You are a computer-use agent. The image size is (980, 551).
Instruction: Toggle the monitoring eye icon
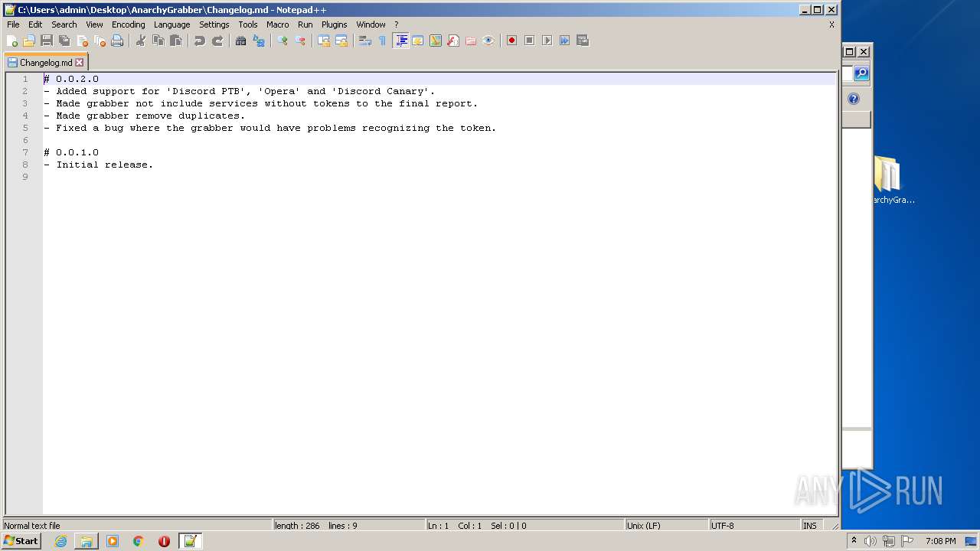click(488, 41)
